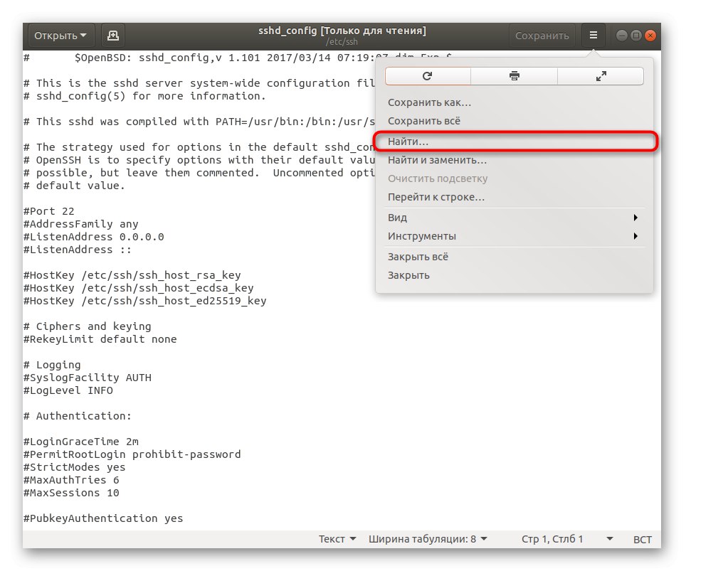Screen dimensions: 728x571
Task: Open the Стр 1, Стлб 1 position dropdown
Action: pos(561,538)
